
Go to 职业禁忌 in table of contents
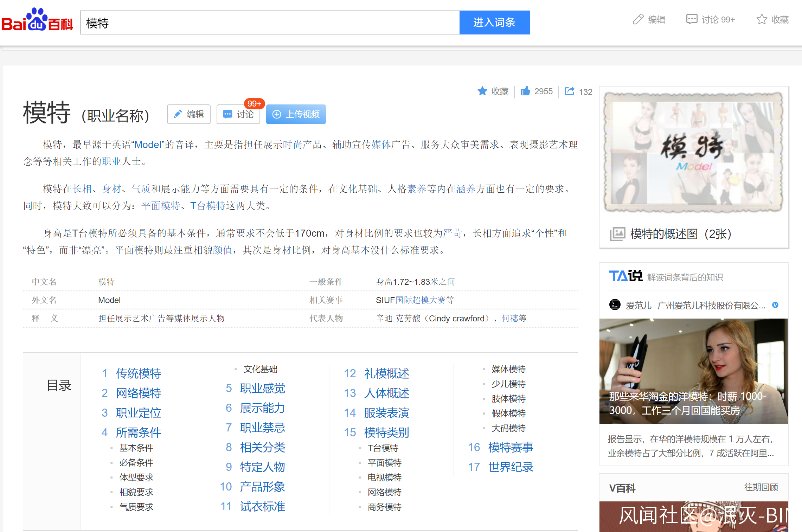coord(262,428)
